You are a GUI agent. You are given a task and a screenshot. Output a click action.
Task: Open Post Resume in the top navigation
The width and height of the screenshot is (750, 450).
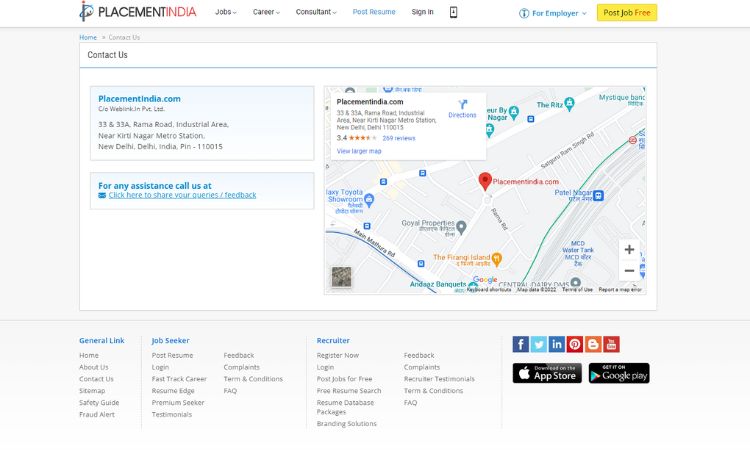(x=374, y=12)
